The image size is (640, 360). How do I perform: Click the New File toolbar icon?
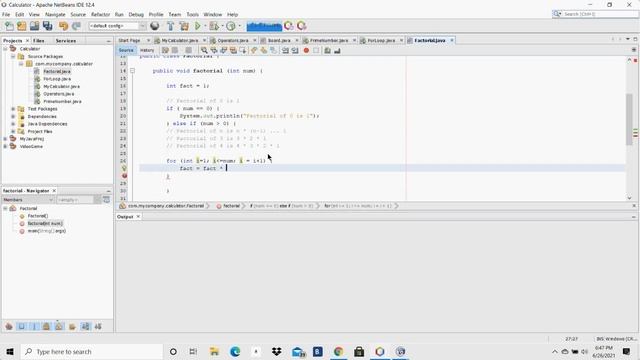click(9, 26)
